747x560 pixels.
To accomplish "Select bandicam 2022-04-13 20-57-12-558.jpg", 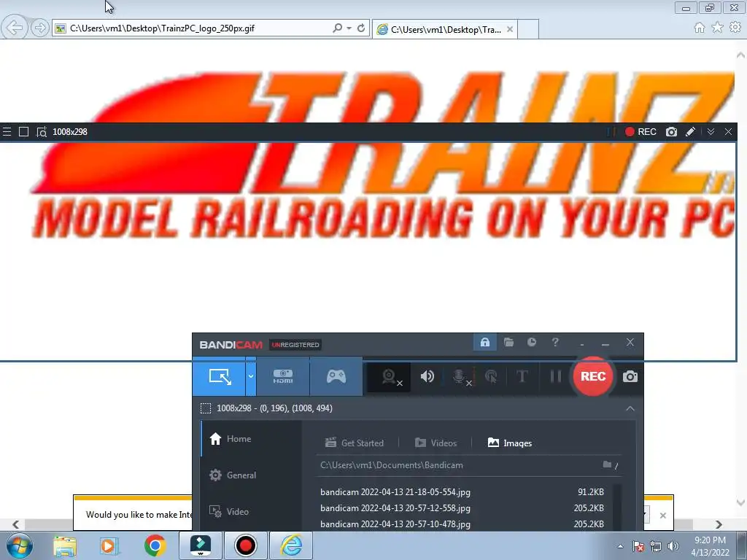I will (462, 508).
